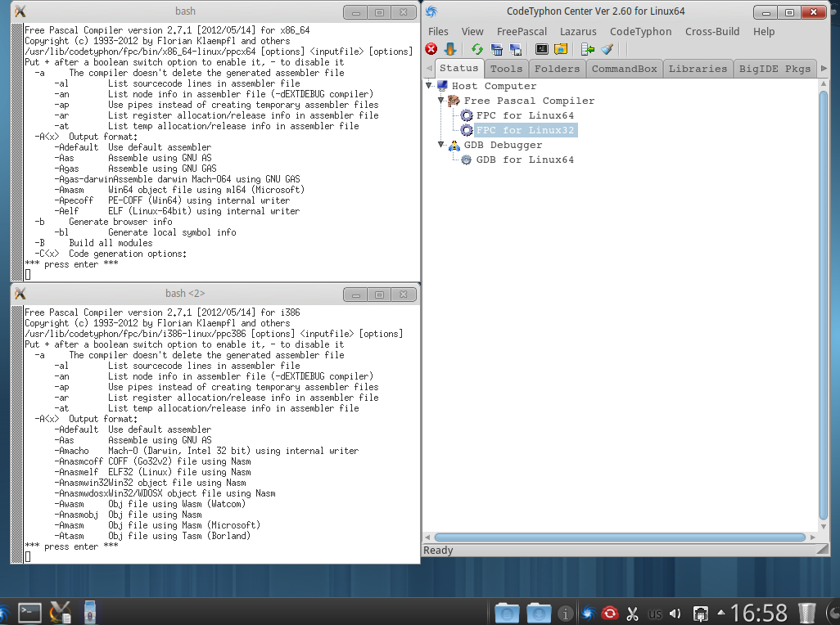Show hidden tray icons with up arrow
This screenshot has width=840, height=625.
(x=721, y=614)
